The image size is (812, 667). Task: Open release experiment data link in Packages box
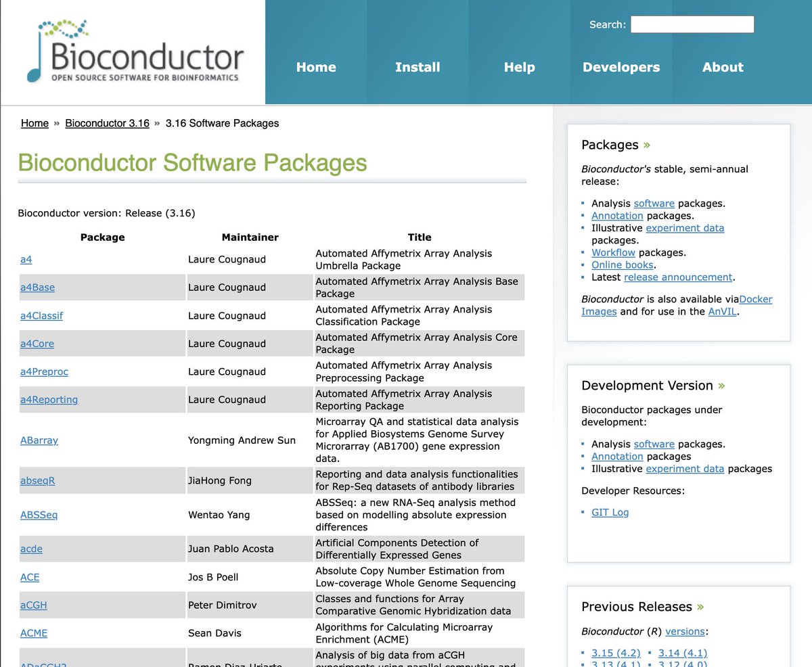(685, 228)
